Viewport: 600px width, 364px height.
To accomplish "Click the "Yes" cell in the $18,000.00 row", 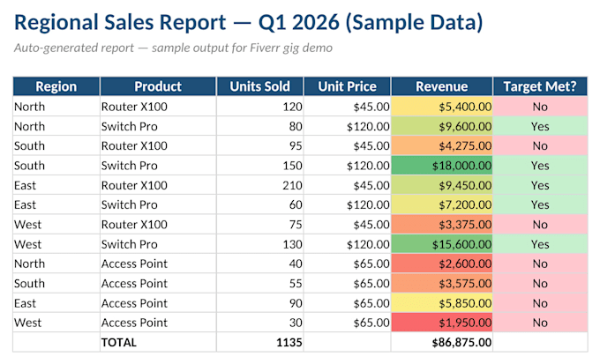I will click(x=540, y=166).
